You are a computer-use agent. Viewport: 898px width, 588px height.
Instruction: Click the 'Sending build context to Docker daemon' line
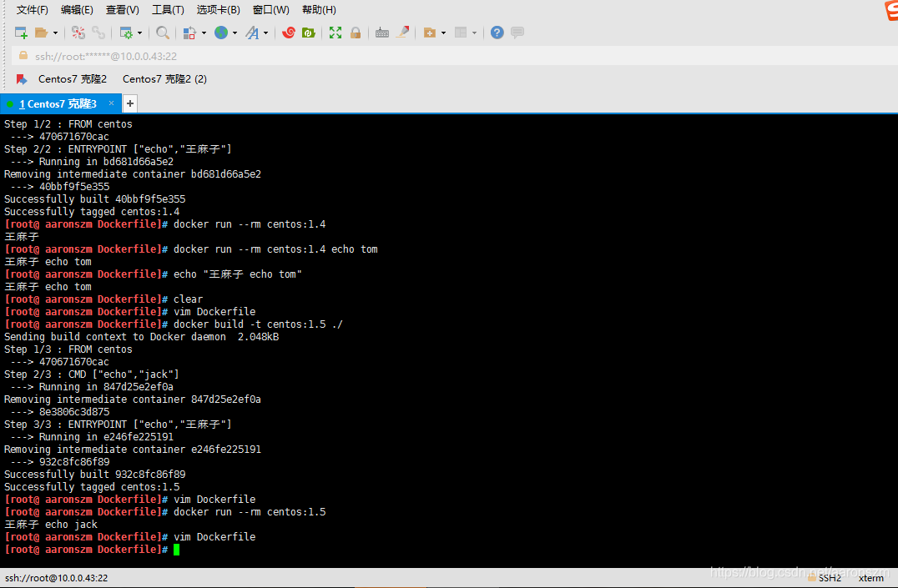point(141,337)
